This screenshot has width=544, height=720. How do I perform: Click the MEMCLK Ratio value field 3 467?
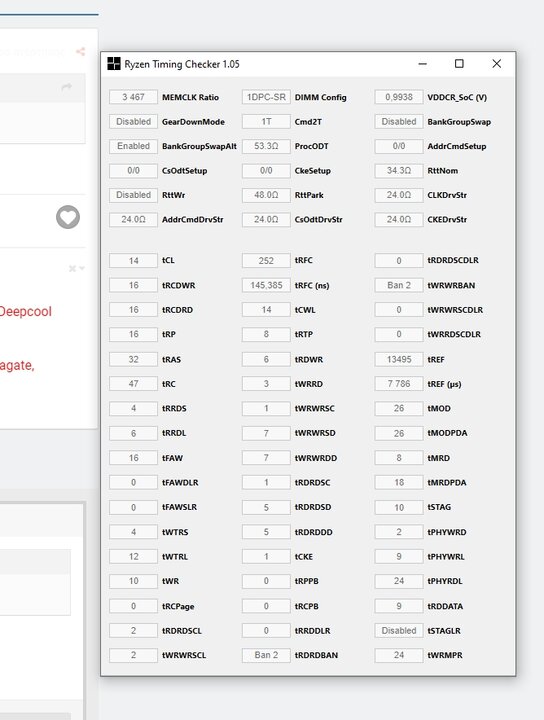[x=133, y=97]
